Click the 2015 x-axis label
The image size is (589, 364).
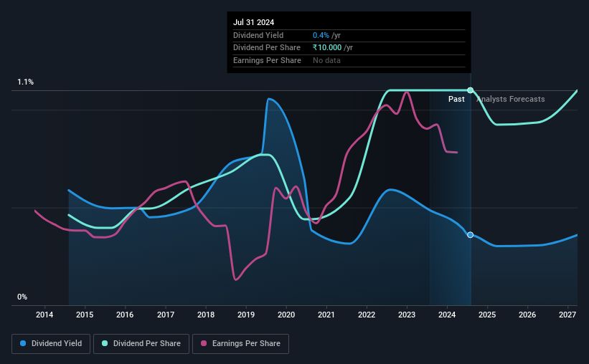85,315
